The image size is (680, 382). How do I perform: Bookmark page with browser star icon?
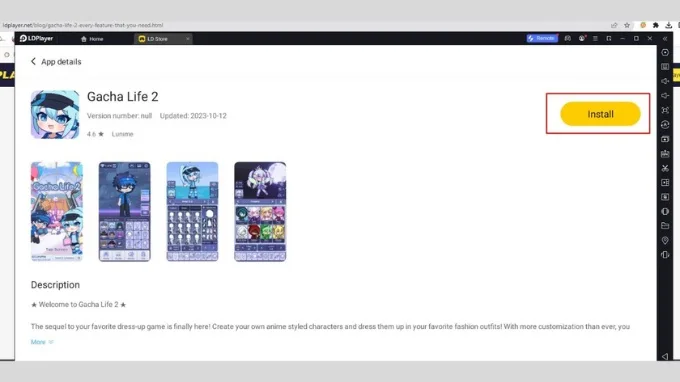click(x=627, y=25)
